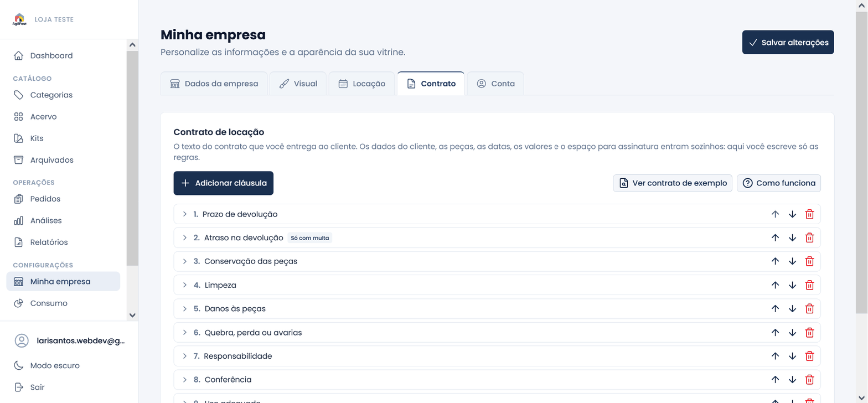The width and height of the screenshot is (868, 403).
Task: Delete the Atraso na devolução clause
Action: [x=809, y=237]
